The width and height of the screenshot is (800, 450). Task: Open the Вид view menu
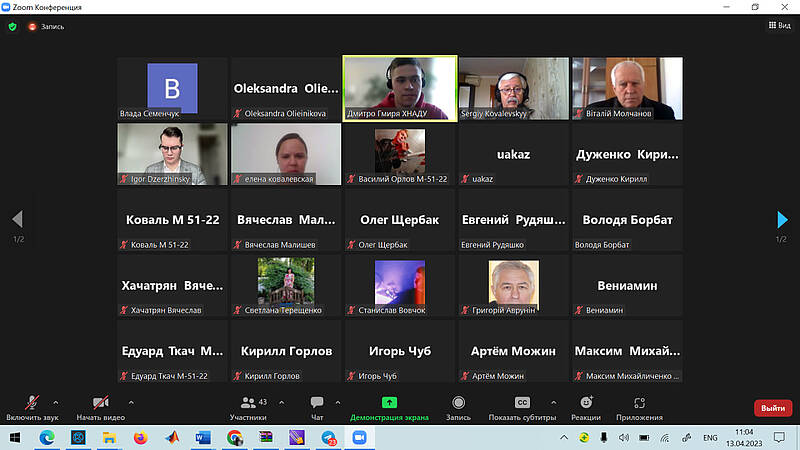click(777, 26)
